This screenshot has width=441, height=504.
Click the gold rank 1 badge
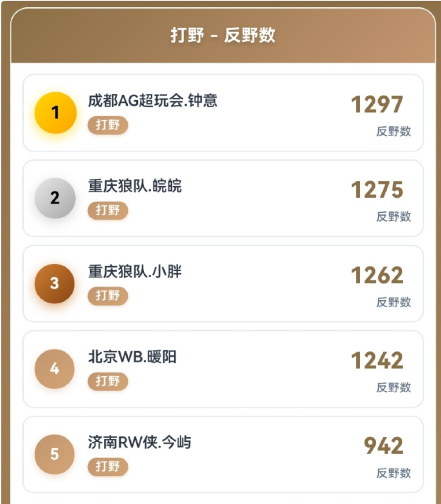point(55,113)
